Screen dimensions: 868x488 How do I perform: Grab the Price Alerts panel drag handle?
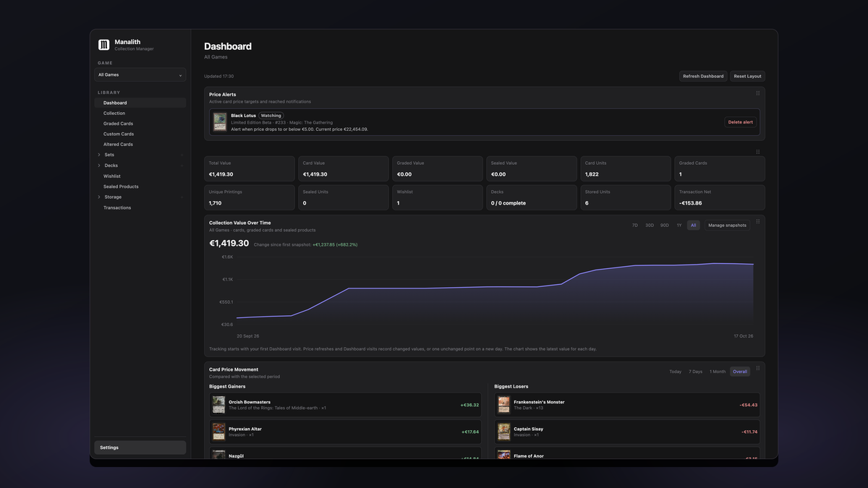pos(757,93)
